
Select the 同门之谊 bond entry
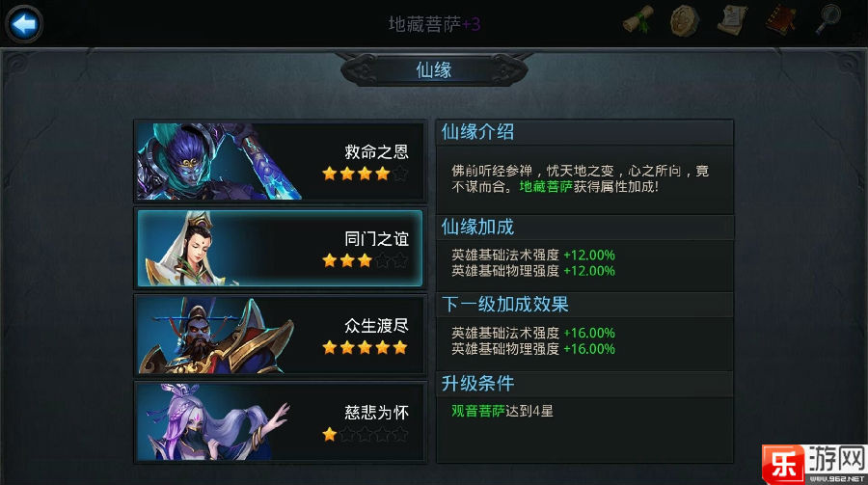(280, 248)
